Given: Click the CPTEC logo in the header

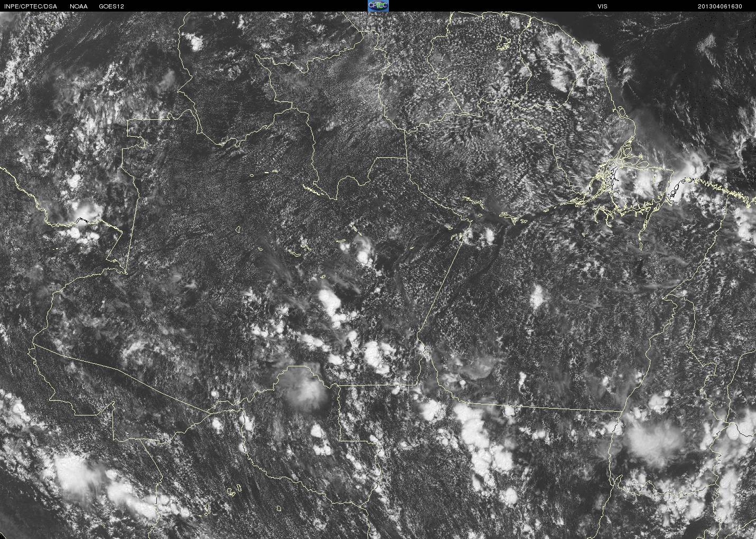Looking at the screenshot, I should click(x=378, y=6).
